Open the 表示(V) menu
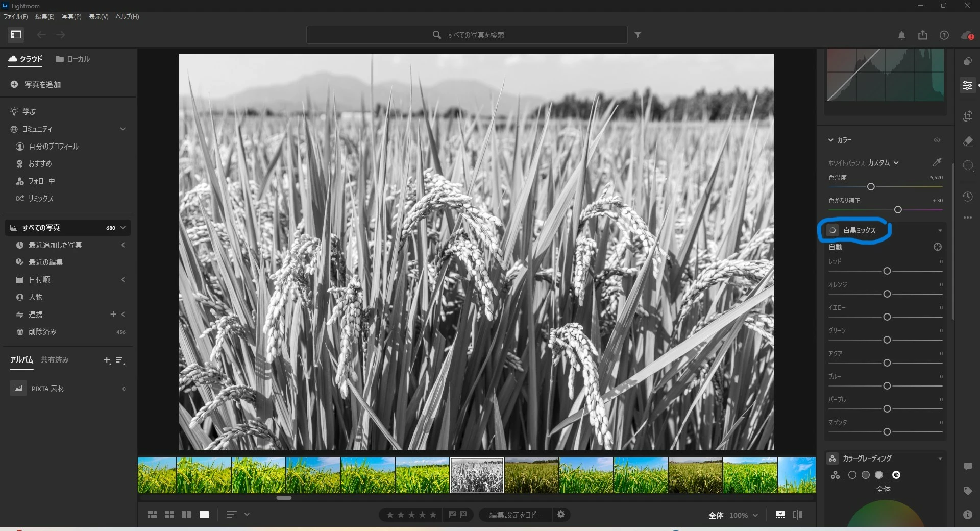 tap(99, 16)
